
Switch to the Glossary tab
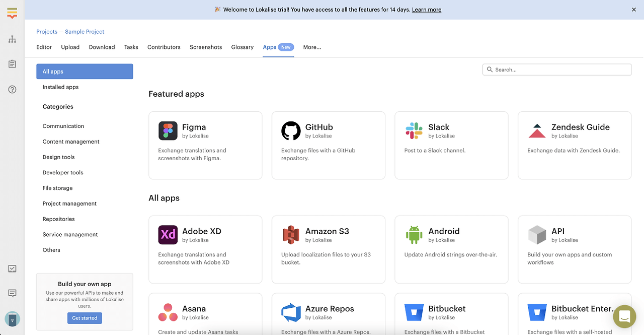coord(242,47)
